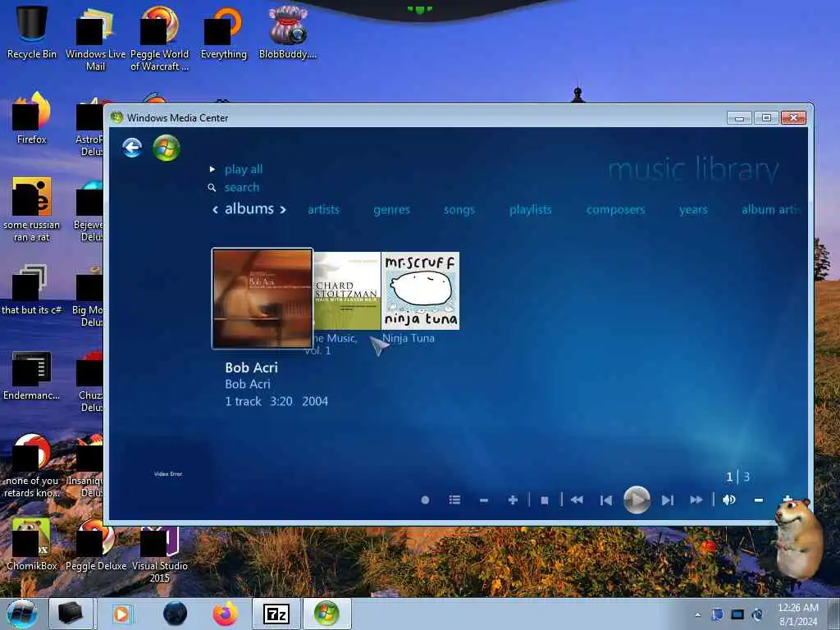Open the Visual Studio 2015 desktop icon

coord(160,555)
